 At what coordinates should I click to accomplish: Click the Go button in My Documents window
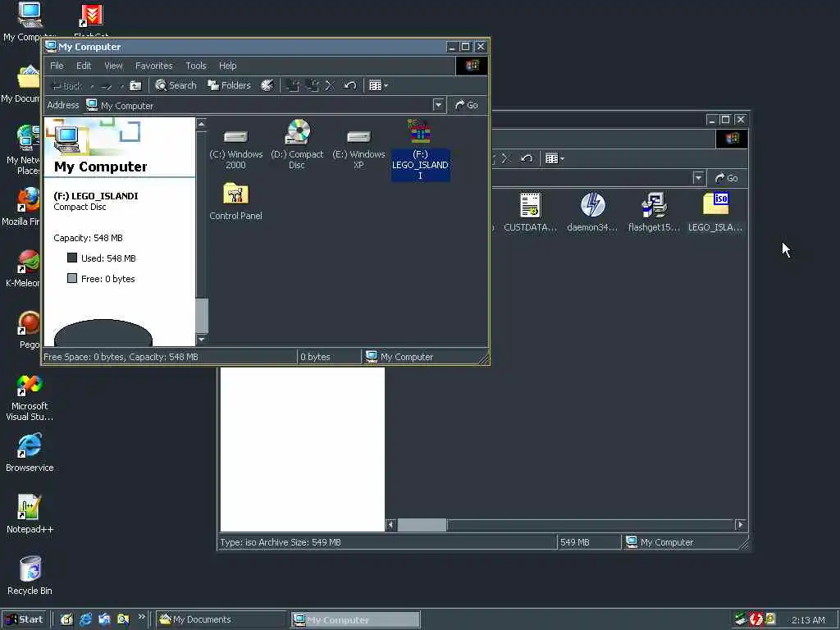[x=727, y=178]
